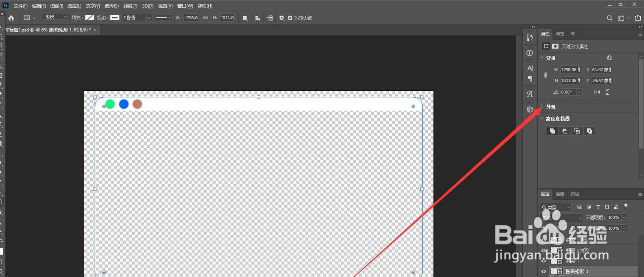The image size is (644, 277).
Task: Open the 图层(L) menu
Action: [x=74, y=6]
